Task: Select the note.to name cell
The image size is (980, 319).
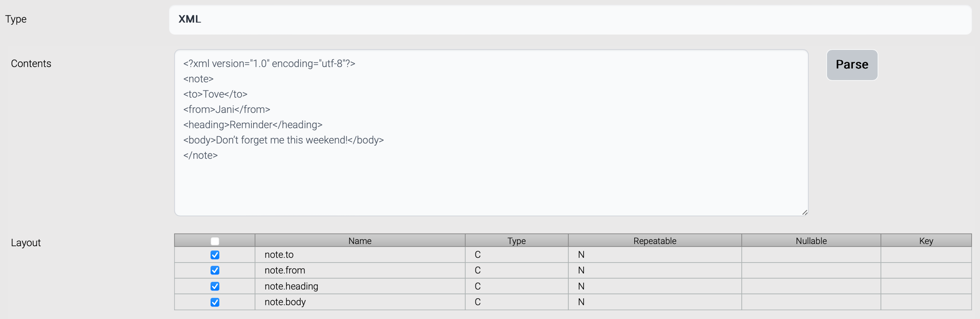Action: pos(279,255)
